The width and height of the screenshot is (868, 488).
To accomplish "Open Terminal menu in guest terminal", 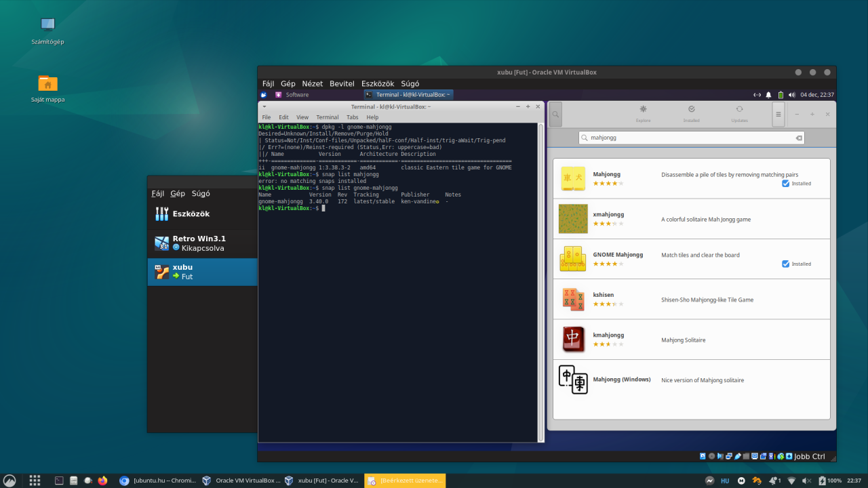I will click(327, 118).
